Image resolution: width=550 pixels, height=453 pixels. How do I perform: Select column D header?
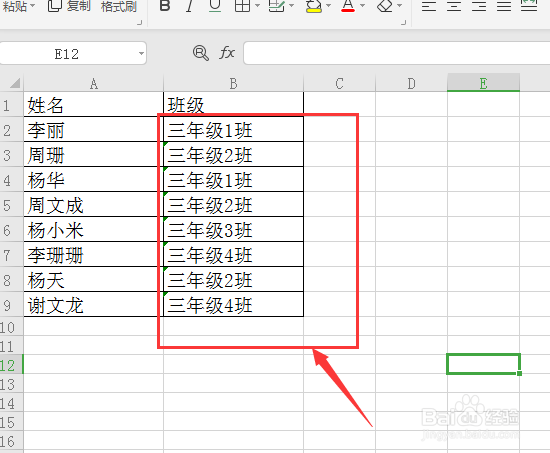(x=411, y=84)
